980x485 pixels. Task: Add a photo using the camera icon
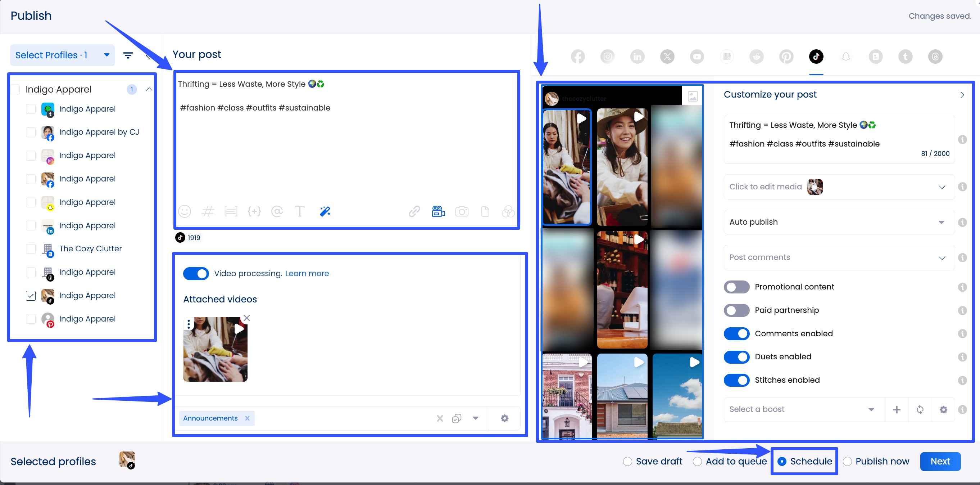pos(462,212)
